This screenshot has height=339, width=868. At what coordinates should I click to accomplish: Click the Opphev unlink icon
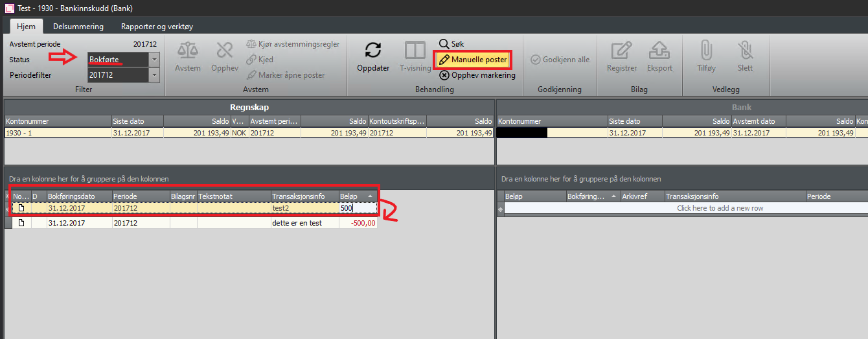tap(225, 51)
